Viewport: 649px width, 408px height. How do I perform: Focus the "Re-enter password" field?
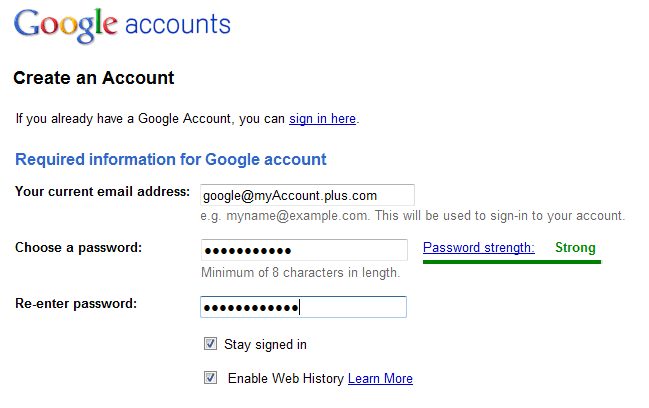click(x=304, y=307)
